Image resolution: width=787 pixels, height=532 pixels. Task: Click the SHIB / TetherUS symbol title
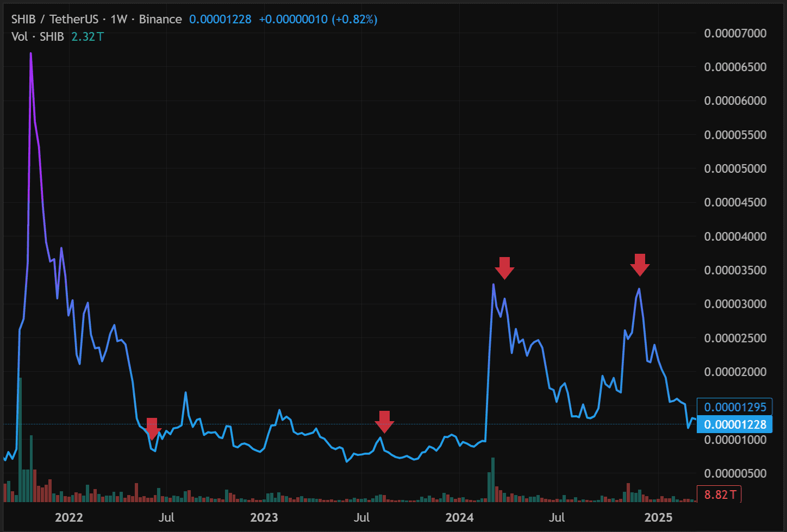55,19
